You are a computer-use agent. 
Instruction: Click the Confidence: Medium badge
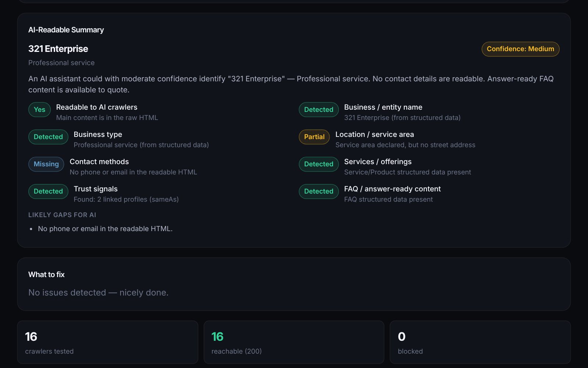click(x=520, y=49)
